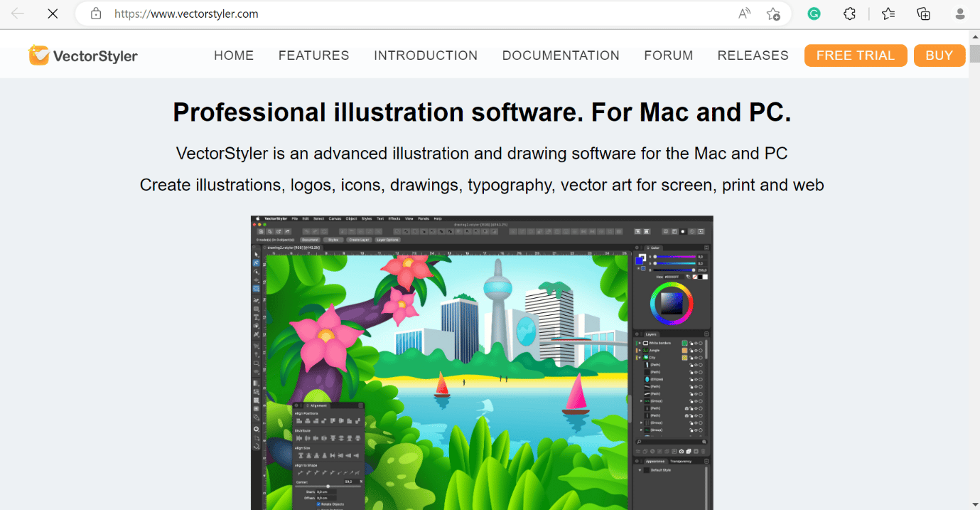Open the Favorites list icon
This screenshot has width=980, height=510.
coord(888,14)
